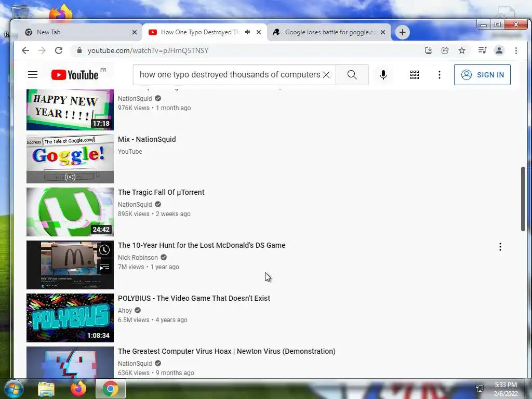
Task: Search with voice using the microphone
Action: click(x=383, y=75)
